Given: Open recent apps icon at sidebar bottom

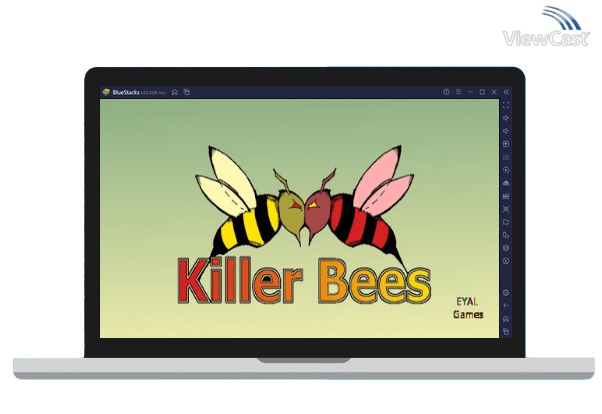Looking at the screenshot, I should coord(506,332).
